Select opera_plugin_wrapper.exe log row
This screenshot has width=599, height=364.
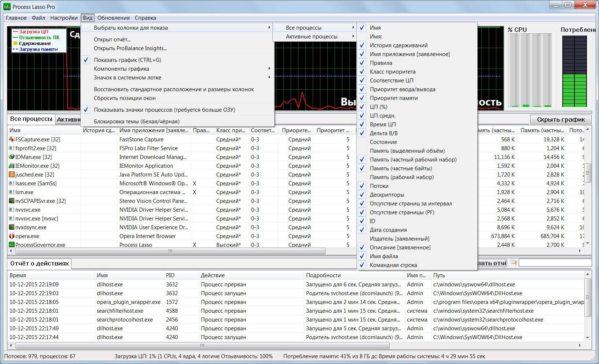[x=295, y=302]
